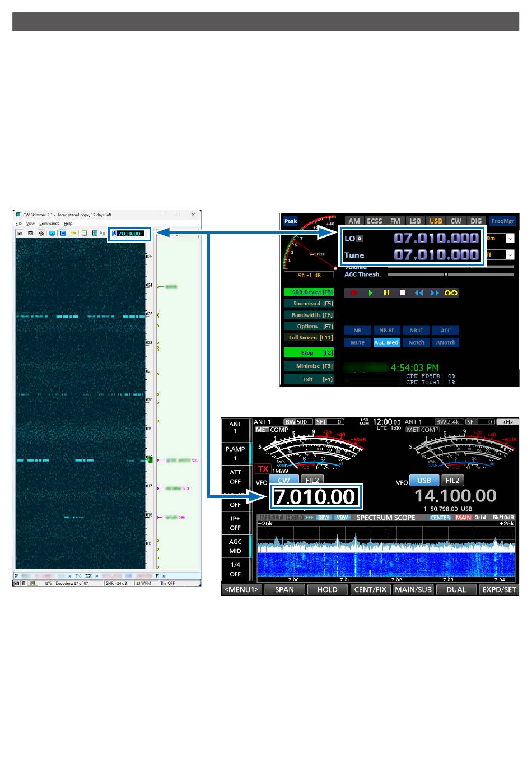Click 'Tlr: OFF' in the status bar
This screenshot has width=532, height=777.
point(167,583)
